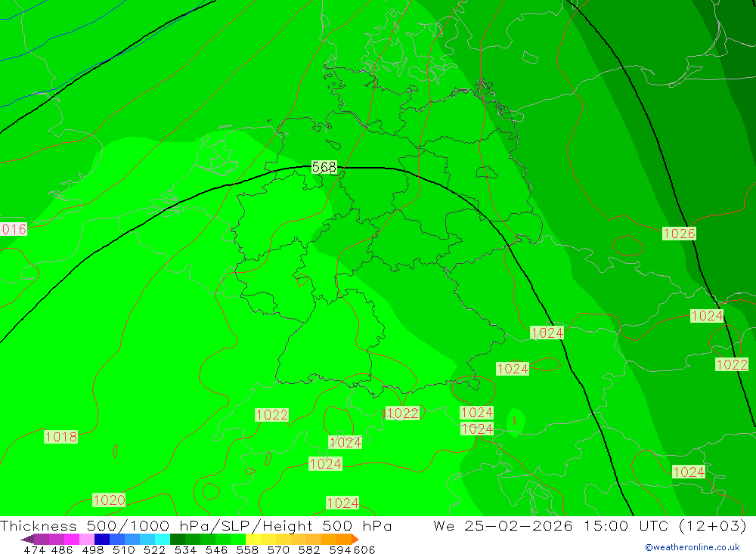The height and width of the screenshot is (554, 756).
Task: Click the 510 legend value
Action: pyautogui.click(x=124, y=550)
